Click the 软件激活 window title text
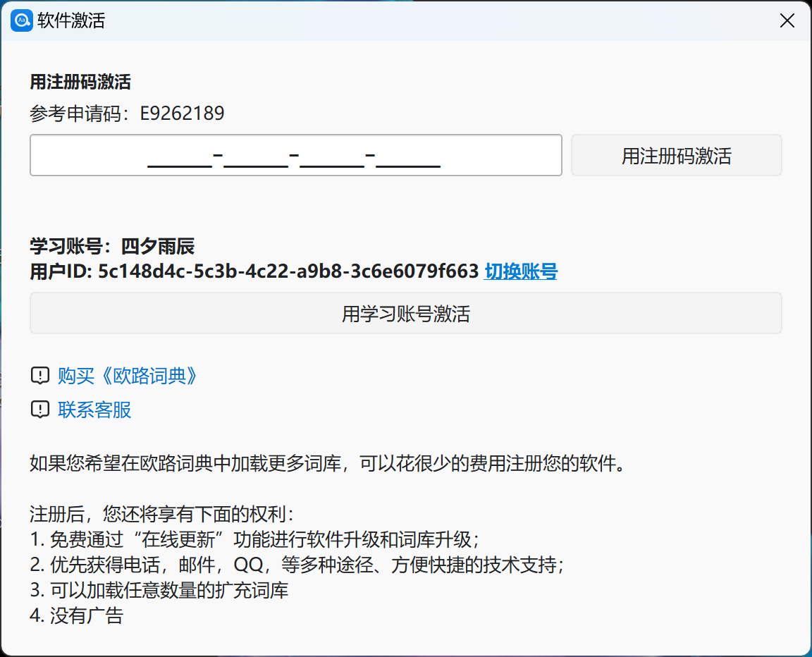Viewport: 812px width, 657px height. [71, 20]
